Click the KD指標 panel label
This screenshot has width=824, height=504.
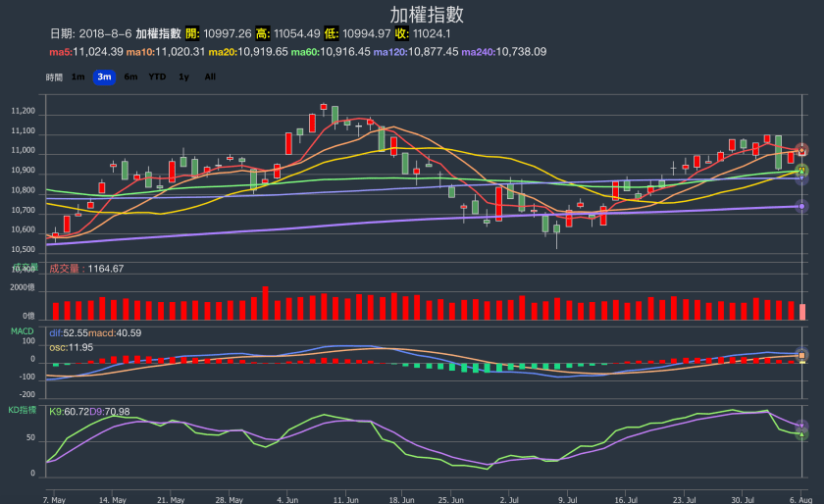tap(22, 409)
